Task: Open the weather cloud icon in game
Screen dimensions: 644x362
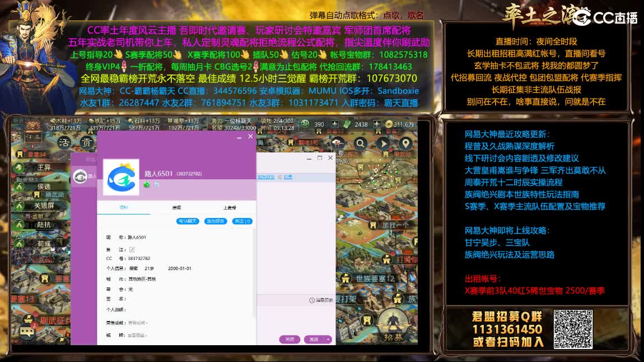Action: (338, 143)
